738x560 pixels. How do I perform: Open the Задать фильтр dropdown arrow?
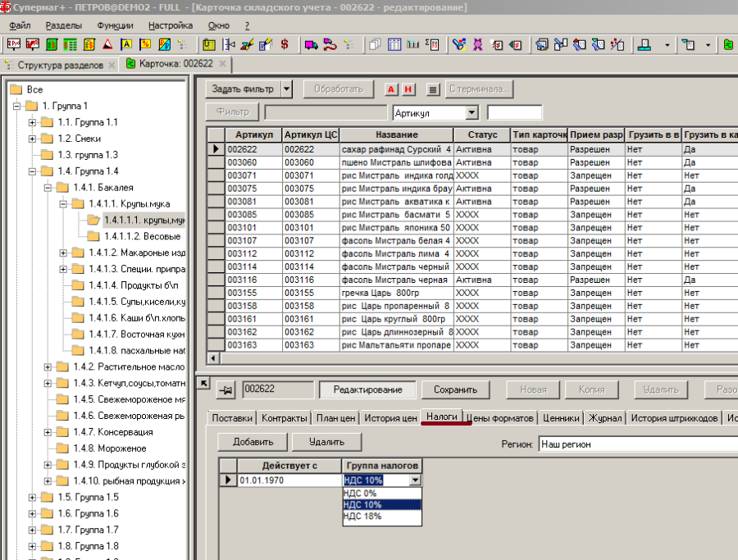point(287,89)
